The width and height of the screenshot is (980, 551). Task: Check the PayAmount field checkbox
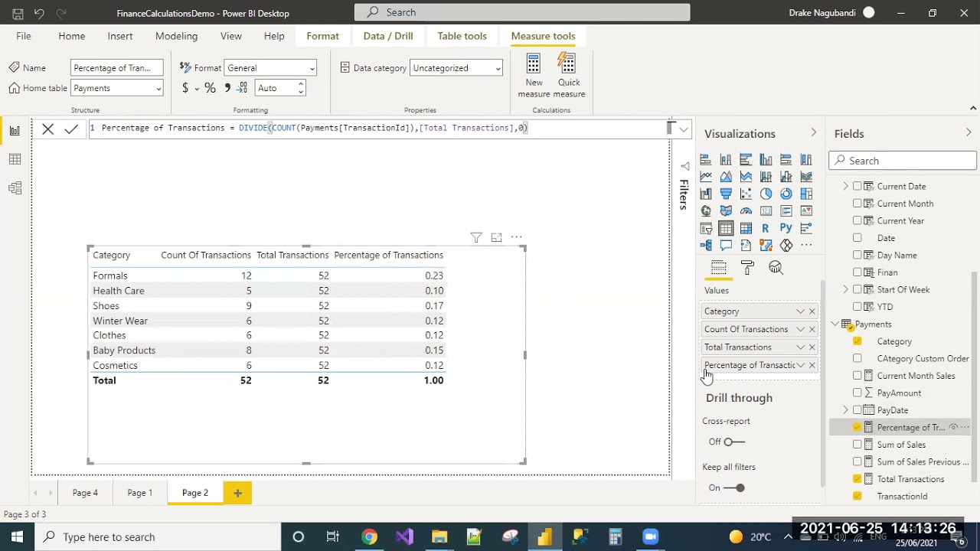click(x=857, y=393)
